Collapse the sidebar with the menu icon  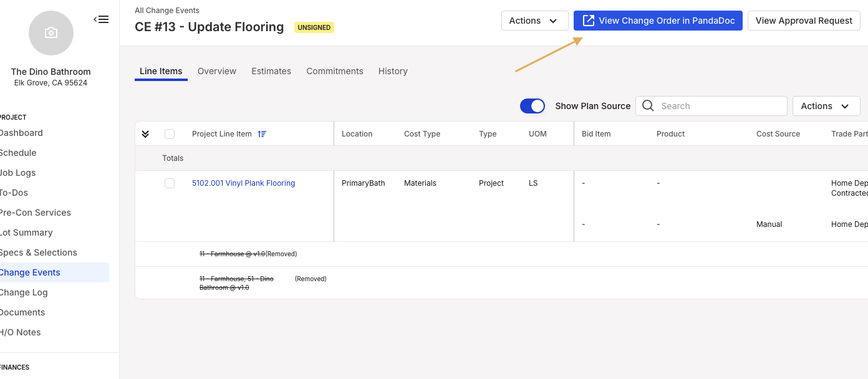[x=101, y=19]
